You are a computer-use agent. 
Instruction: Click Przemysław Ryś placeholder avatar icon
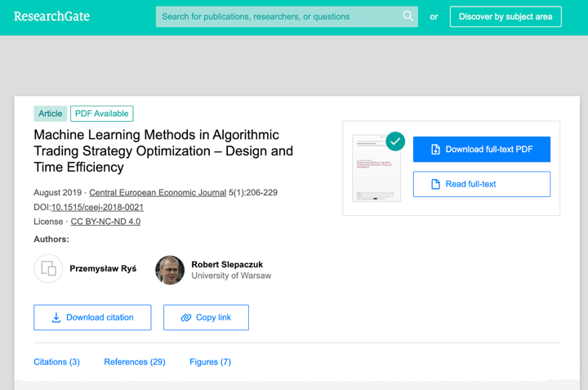point(48,269)
